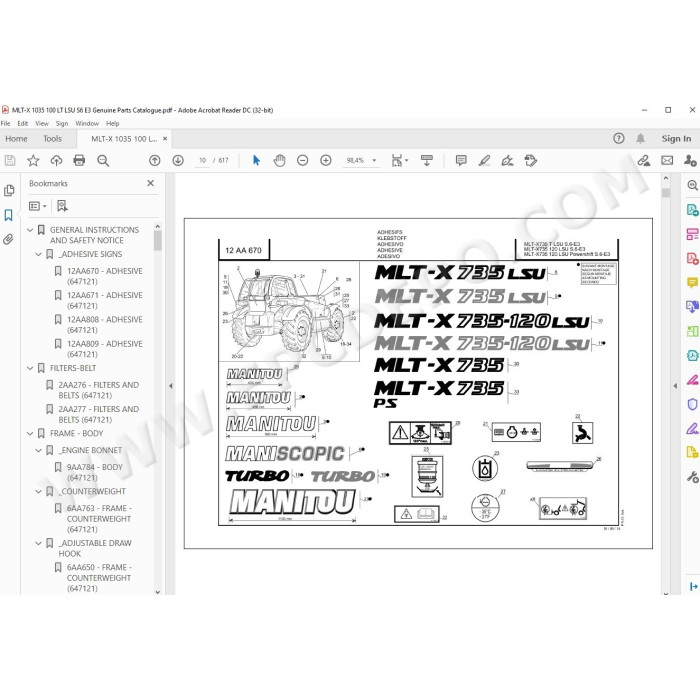Open the find text magnifier icon
This screenshot has width=700, height=700.
(x=103, y=160)
